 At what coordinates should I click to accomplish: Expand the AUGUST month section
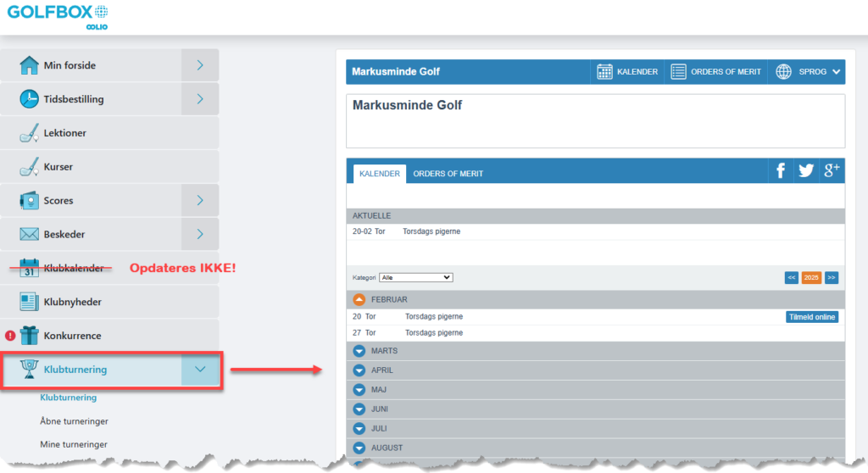(x=359, y=448)
